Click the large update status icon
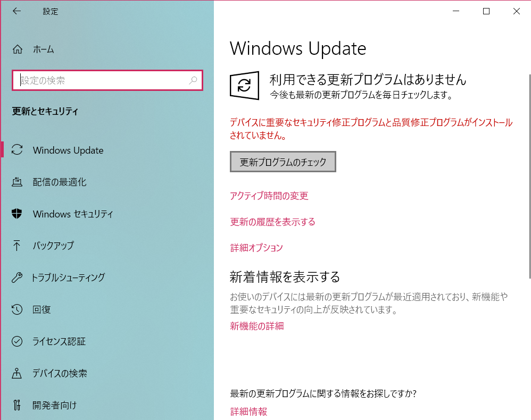 [x=245, y=85]
